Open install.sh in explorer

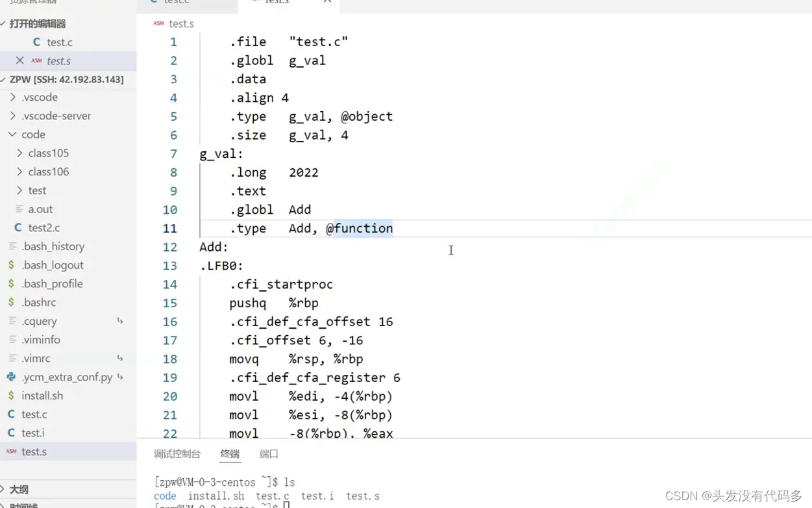[x=42, y=396]
